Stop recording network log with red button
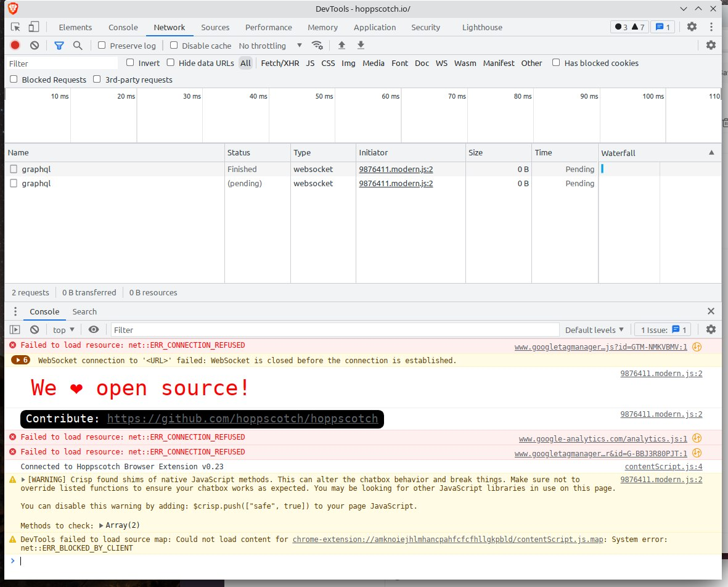Image resolution: width=728 pixels, height=587 pixels. click(x=15, y=45)
